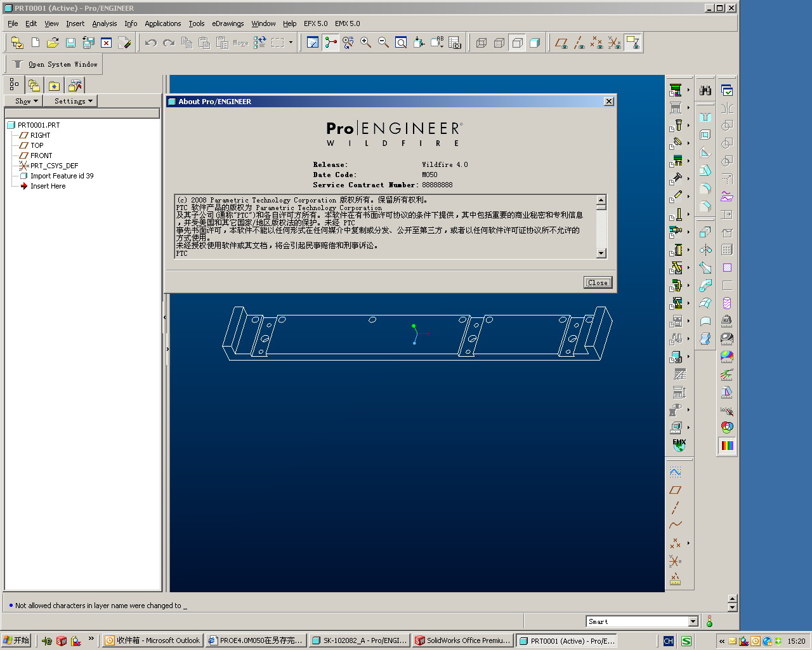Open an existing file with folder icon
This screenshot has height=650, width=812.
click(x=53, y=43)
